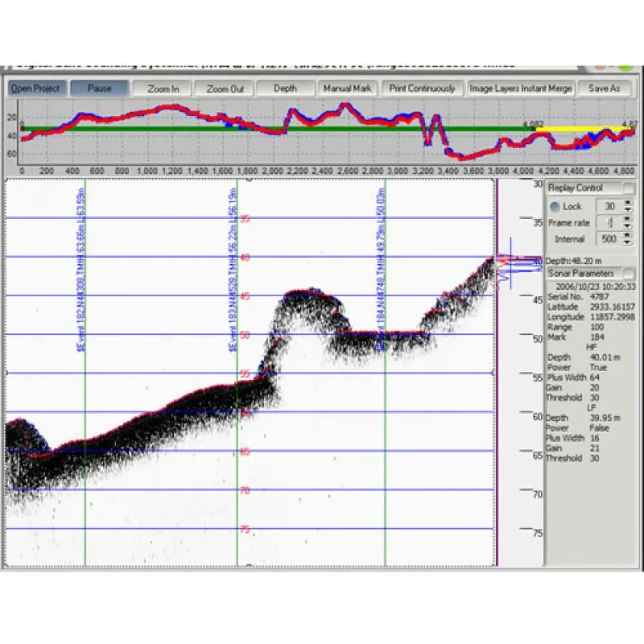
Task: Activate the Depth tool
Action: coord(285,89)
